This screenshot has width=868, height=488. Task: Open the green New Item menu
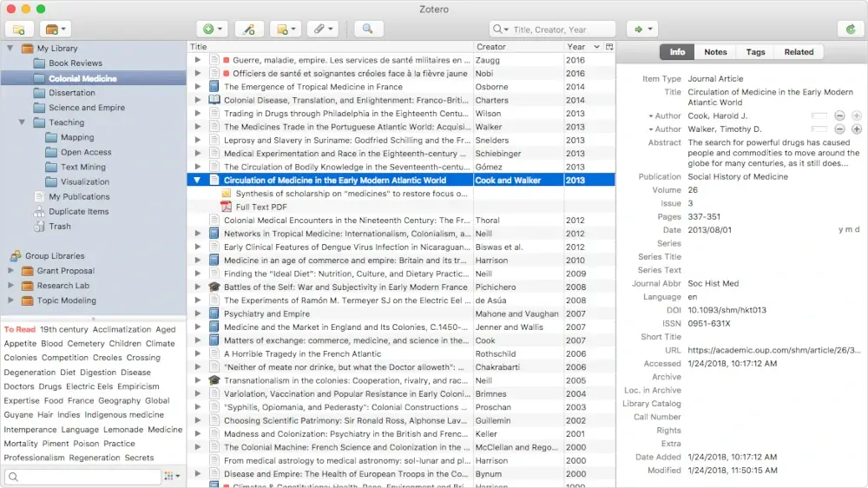pos(212,30)
